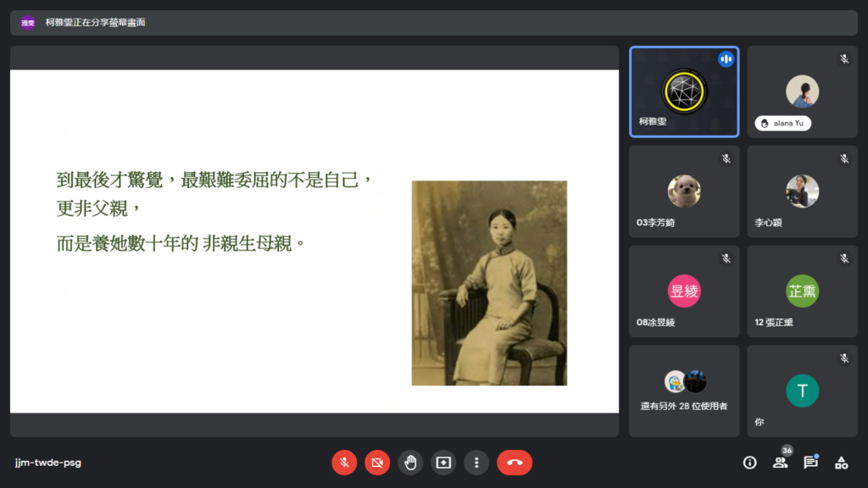Raise hand with the hand icon

coord(410,463)
